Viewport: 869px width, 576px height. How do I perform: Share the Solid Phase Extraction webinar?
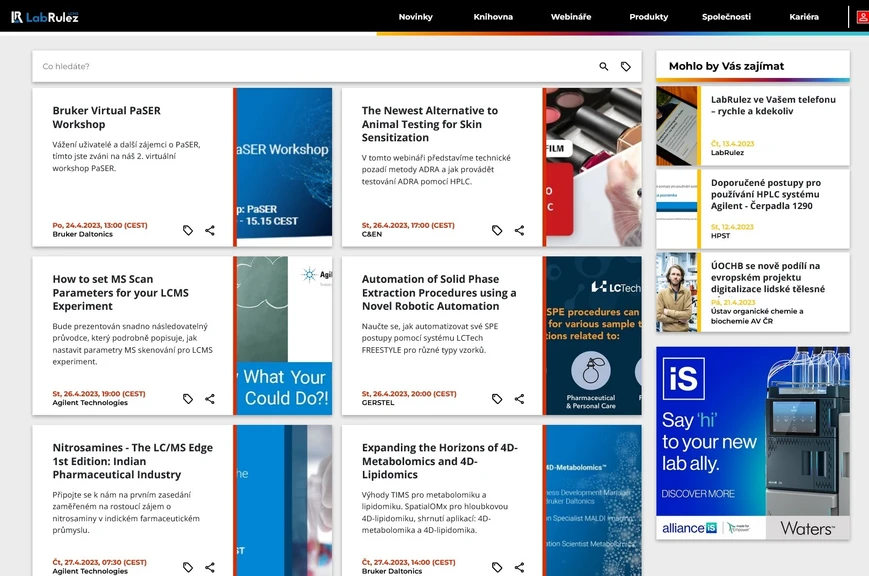coord(519,399)
